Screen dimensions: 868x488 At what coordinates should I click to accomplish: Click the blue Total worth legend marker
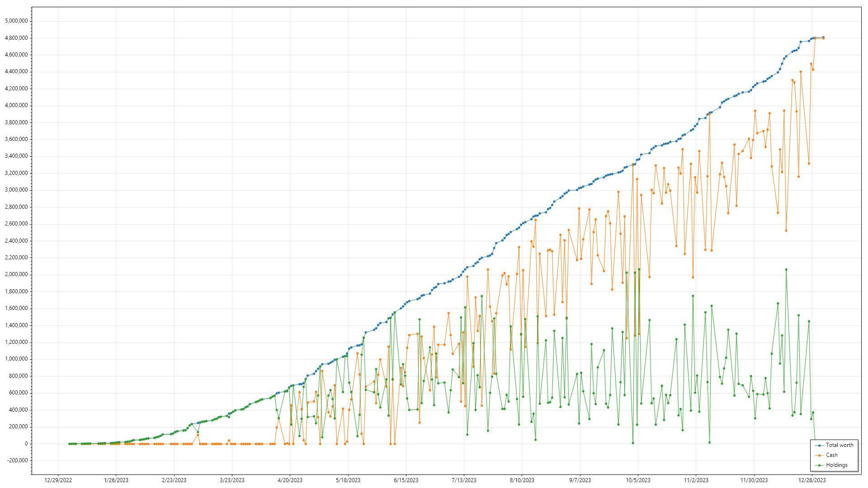819,446
